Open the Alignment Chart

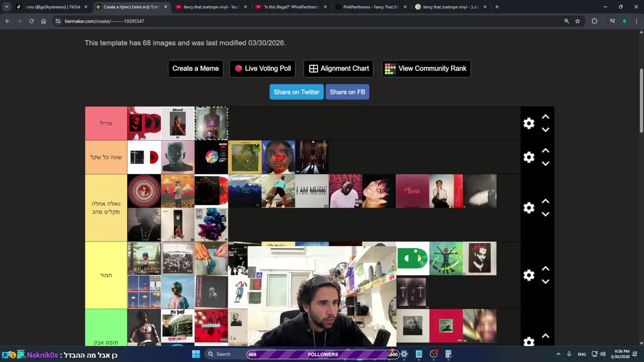tap(339, 68)
